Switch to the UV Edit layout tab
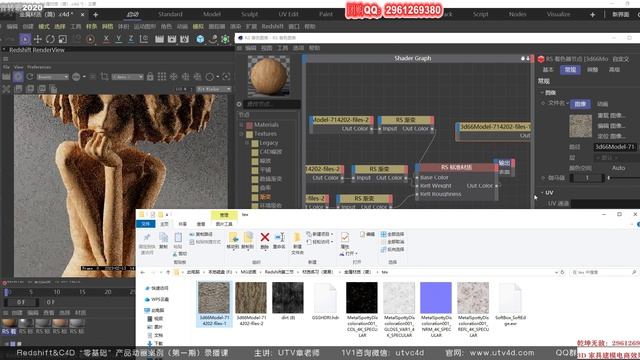This screenshot has height=360, width=640. point(288,14)
